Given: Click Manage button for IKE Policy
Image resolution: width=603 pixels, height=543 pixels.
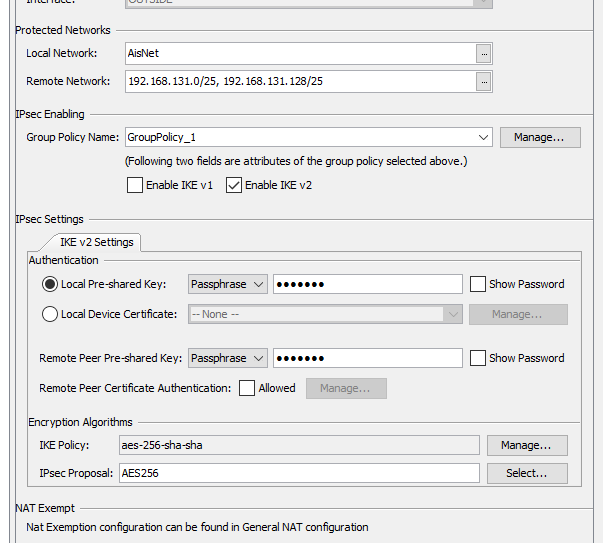Looking at the screenshot, I should (x=526, y=445).
